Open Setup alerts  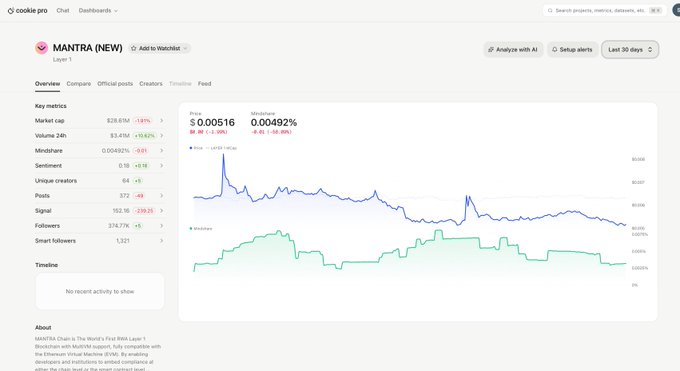[x=572, y=49]
